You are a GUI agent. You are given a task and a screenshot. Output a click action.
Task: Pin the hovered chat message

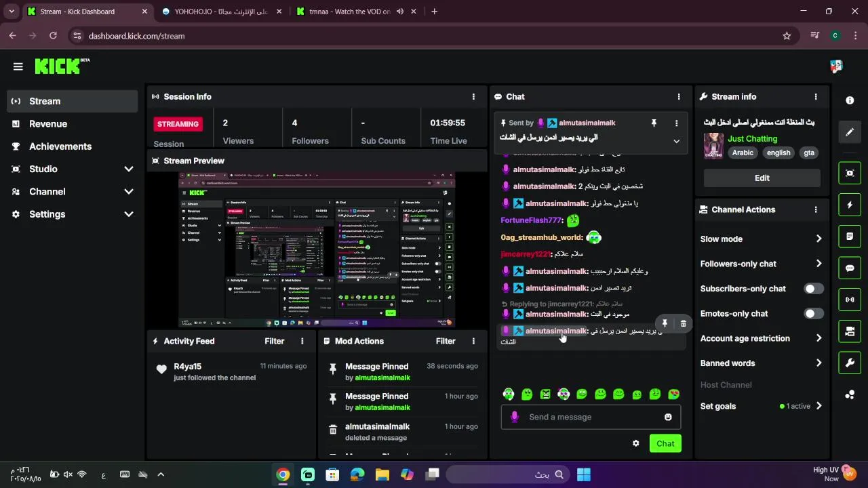tap(665, 324)
